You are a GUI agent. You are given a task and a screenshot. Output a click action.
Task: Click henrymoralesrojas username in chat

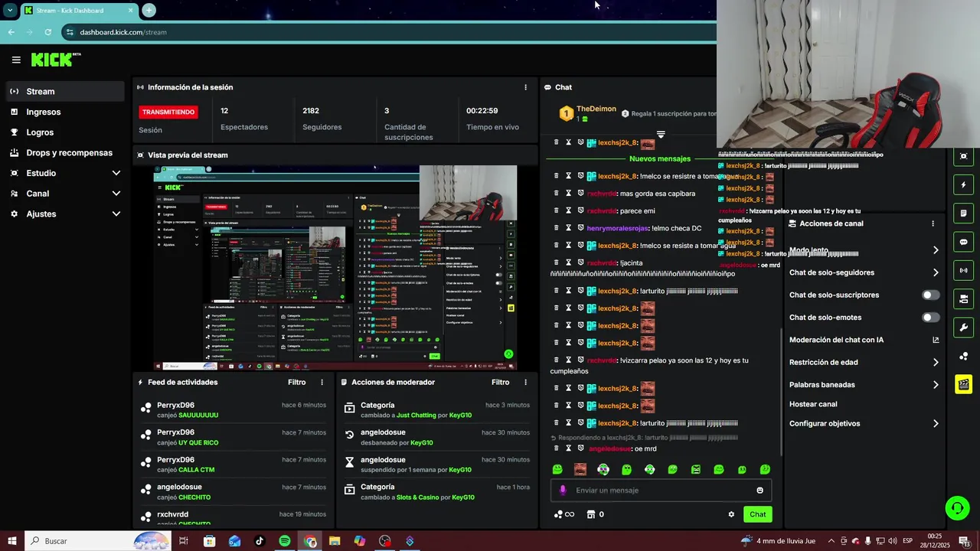[618, 228]
